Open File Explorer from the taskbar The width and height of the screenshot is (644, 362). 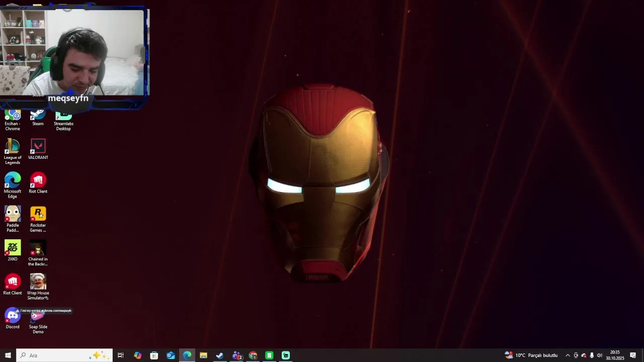coord(203,355)
